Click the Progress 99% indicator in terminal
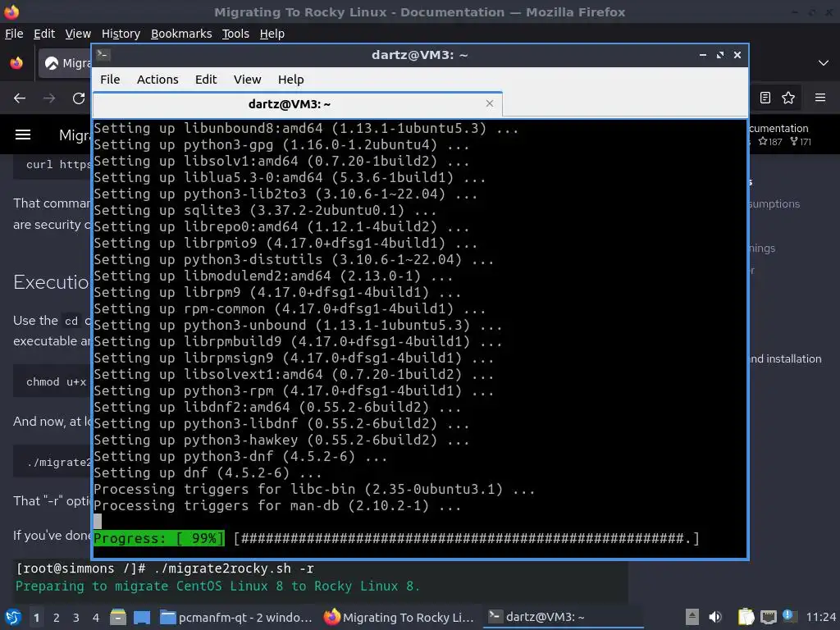This screenshot has height=630, width=840. (159, 538)
